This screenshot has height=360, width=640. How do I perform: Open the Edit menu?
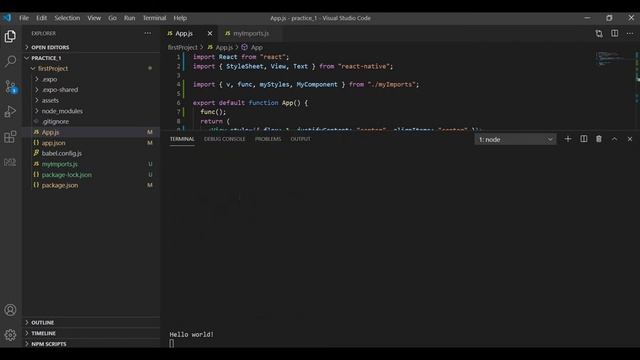41,18
